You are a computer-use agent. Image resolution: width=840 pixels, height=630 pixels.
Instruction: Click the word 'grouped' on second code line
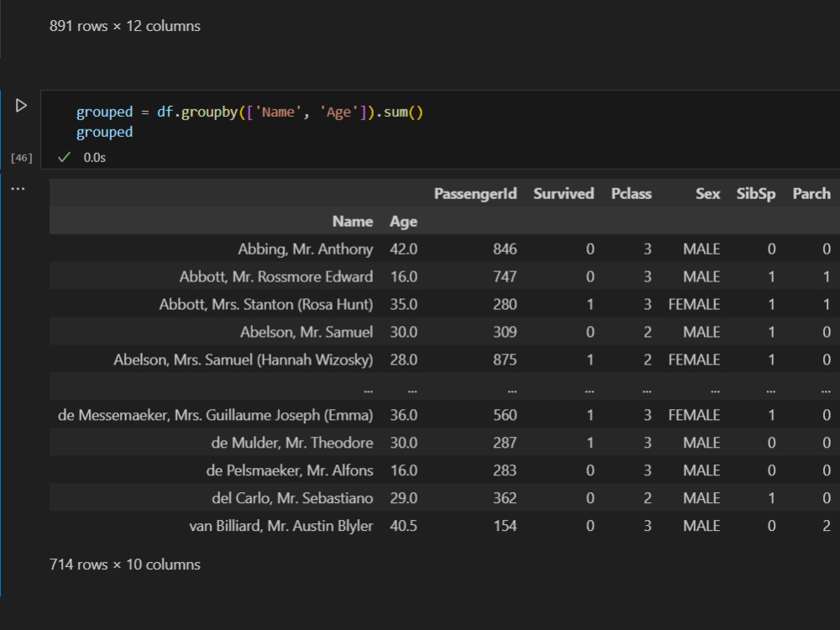point(104,133)
